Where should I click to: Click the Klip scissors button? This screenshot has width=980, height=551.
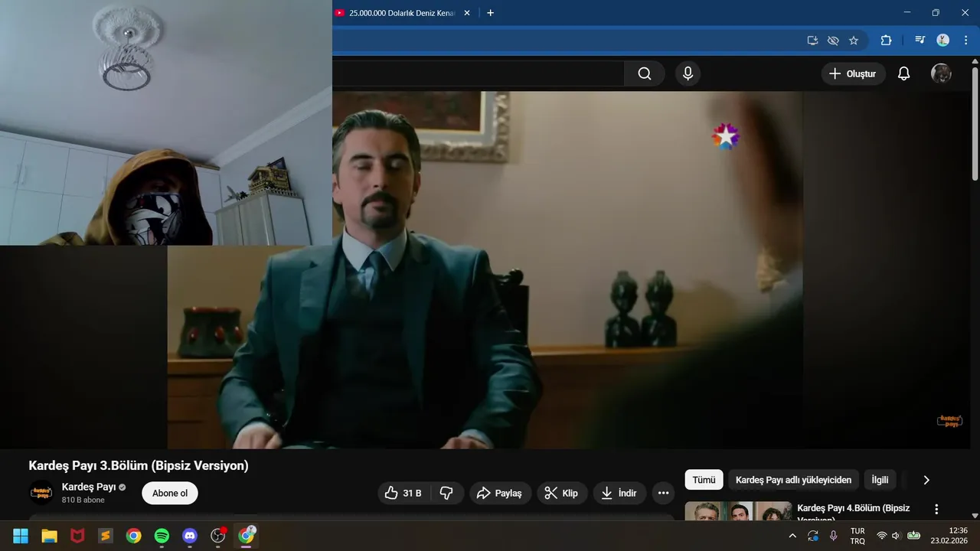[x=562, y=493]
